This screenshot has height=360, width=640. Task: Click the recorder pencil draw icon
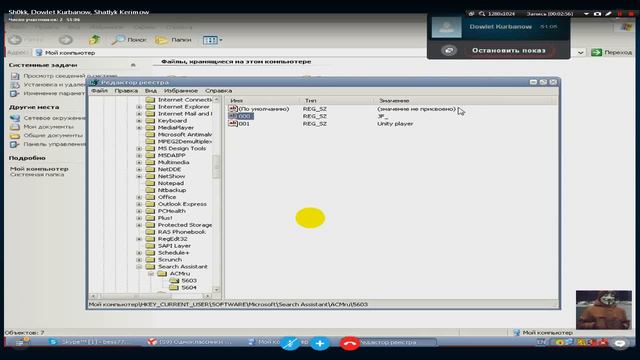[x=608, y=14]
